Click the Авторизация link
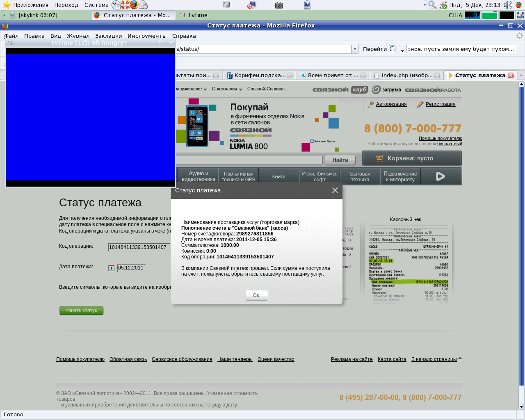 391,104
